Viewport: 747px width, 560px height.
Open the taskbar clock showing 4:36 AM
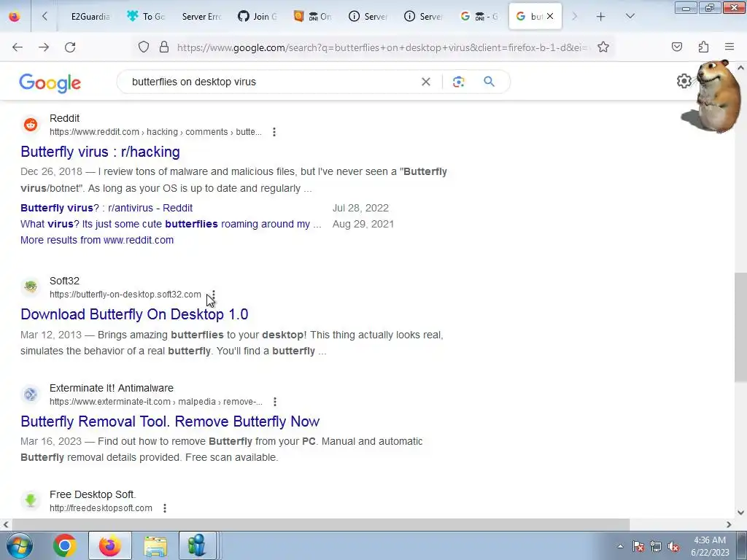coord(710,546)
